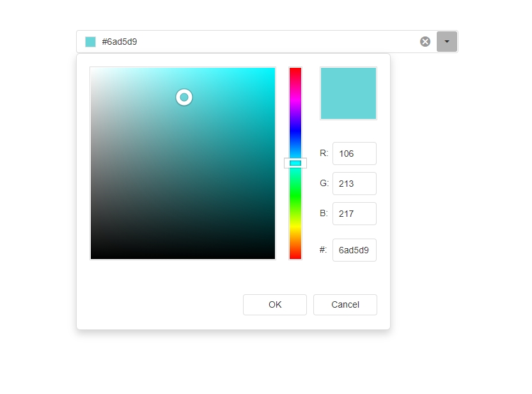The height and width of the screenshot is (394, 532).
Task: Click the small teal swatch inside the input field
Action: click(90, 41)
